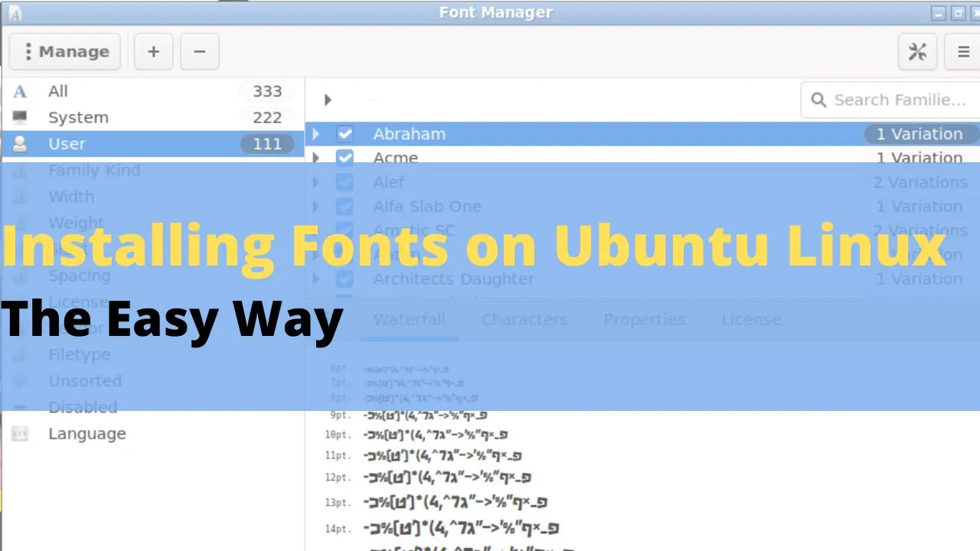This screenshot has width=980, height=551.
Task: Expand the Alef font family
Action: click(x=315, y=182)
